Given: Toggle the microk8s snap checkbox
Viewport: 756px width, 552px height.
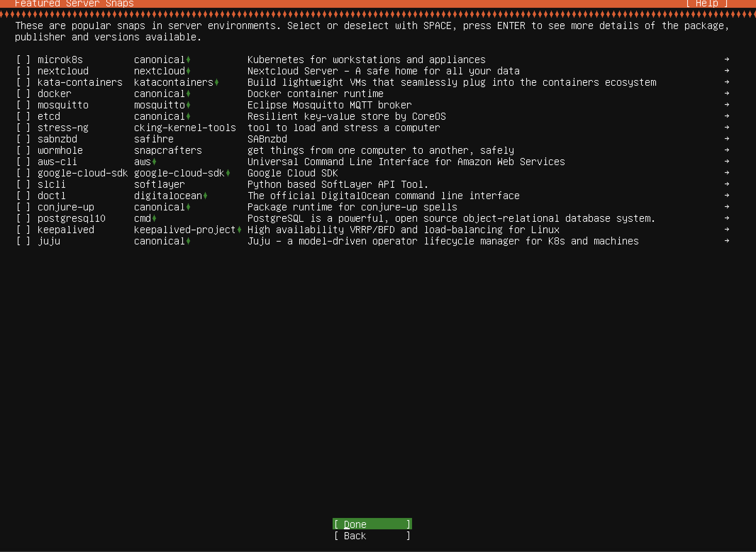Looking at the screenshot, I should pyautogui.click(x=23, y=60).
